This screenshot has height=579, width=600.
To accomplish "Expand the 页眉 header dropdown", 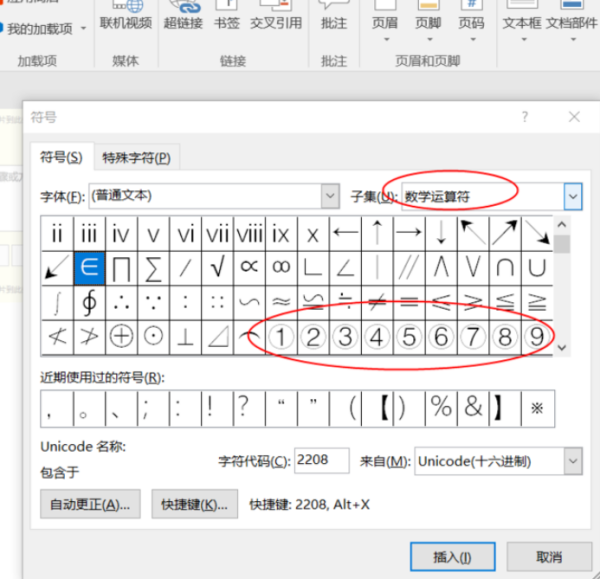I will pyautogui.click(x=386, y=39).
